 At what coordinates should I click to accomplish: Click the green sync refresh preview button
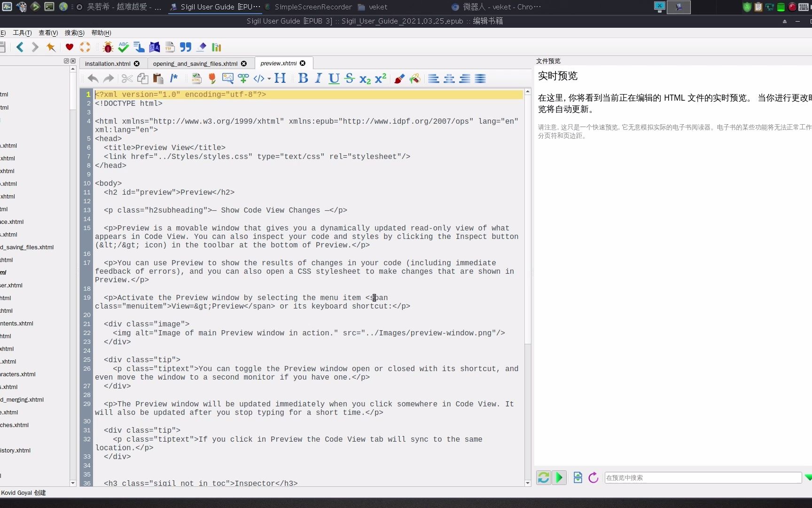coord(544,477)
